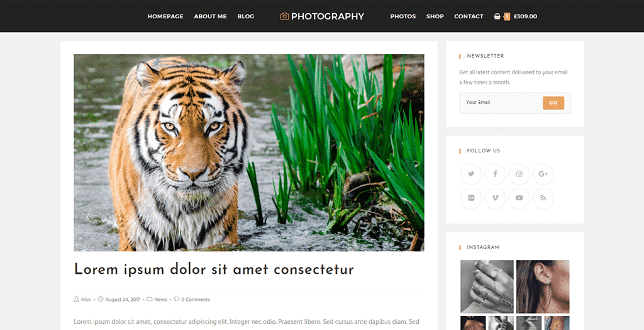Open the Photos menu item
644x330 pixels.
pos(403,16)
